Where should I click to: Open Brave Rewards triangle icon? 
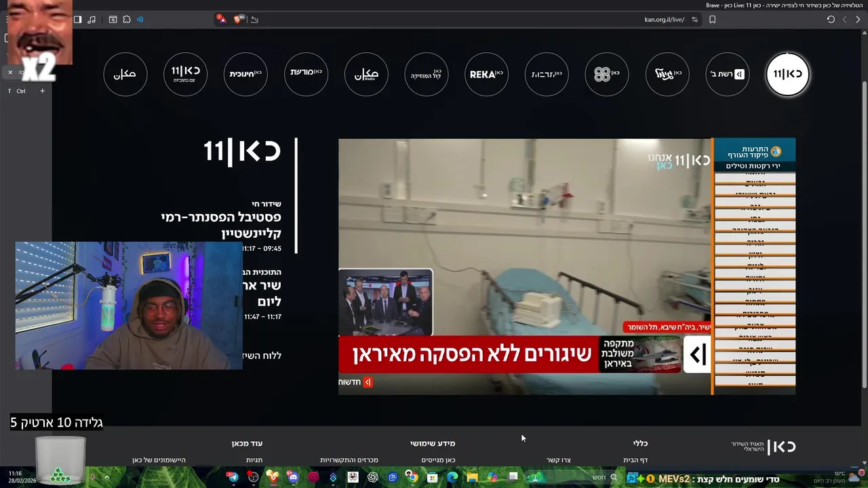coord(221,19)
